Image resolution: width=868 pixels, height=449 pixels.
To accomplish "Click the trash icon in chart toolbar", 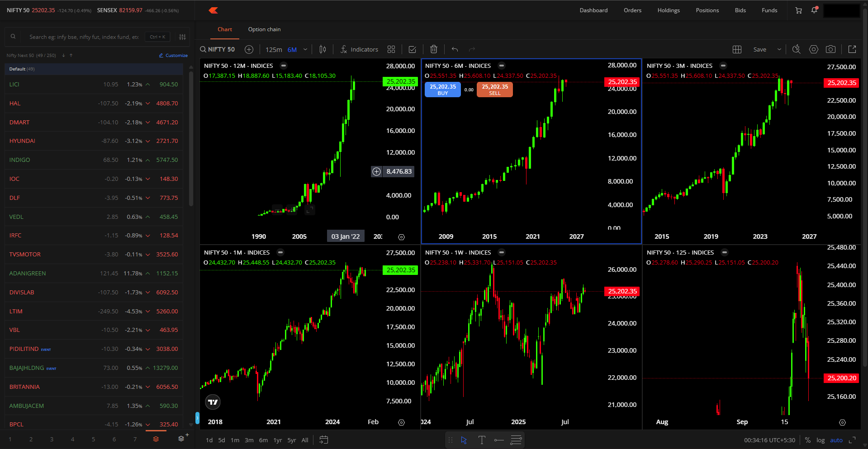I will click(433, 49).
